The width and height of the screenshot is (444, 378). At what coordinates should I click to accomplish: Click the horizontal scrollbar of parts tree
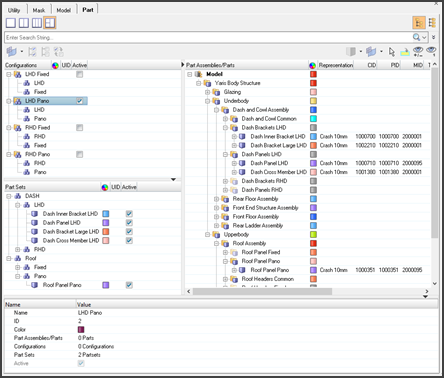coord(263,292)
